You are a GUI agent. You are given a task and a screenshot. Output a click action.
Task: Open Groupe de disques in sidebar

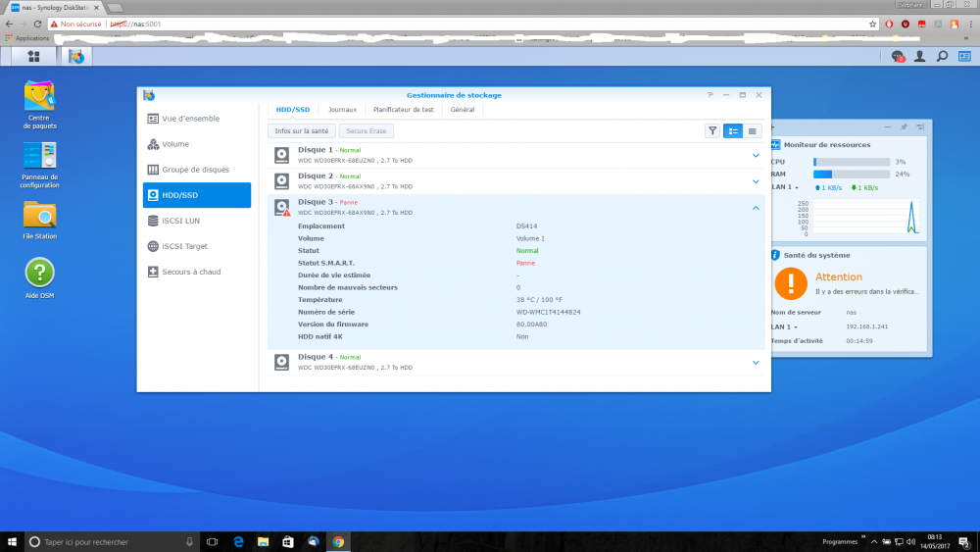coord(197,170)
